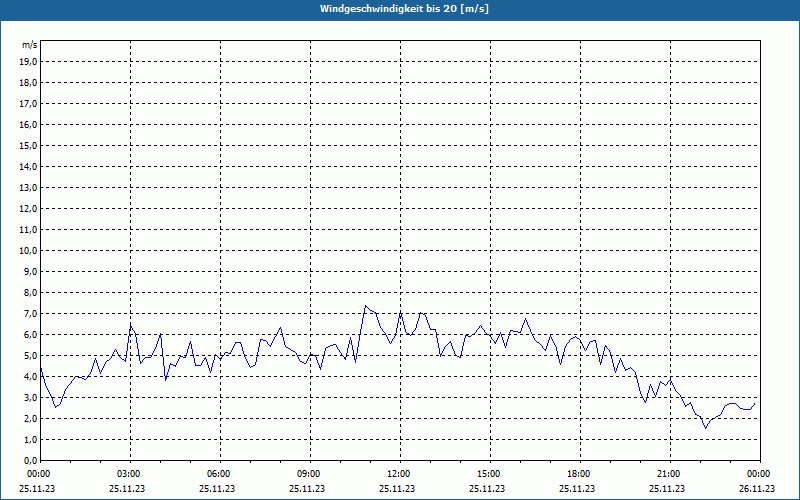Click the y-axis label '12,0'
This screenshot has height=500, width=800.
(x=30, y=209)
